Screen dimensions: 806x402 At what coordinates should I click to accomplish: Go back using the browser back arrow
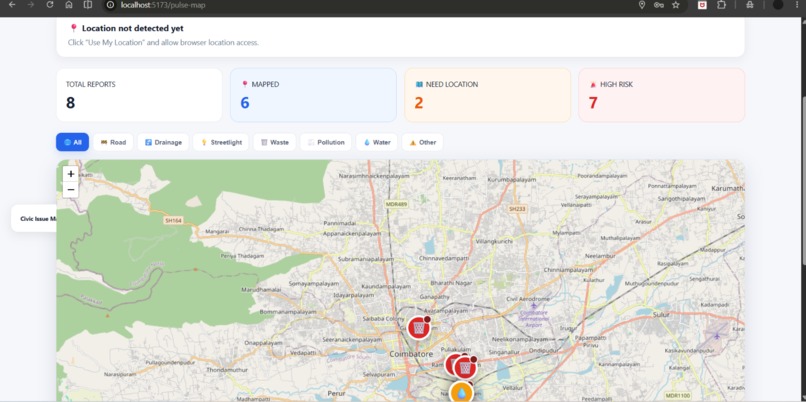pyautogui.click(x=12, y=5)
